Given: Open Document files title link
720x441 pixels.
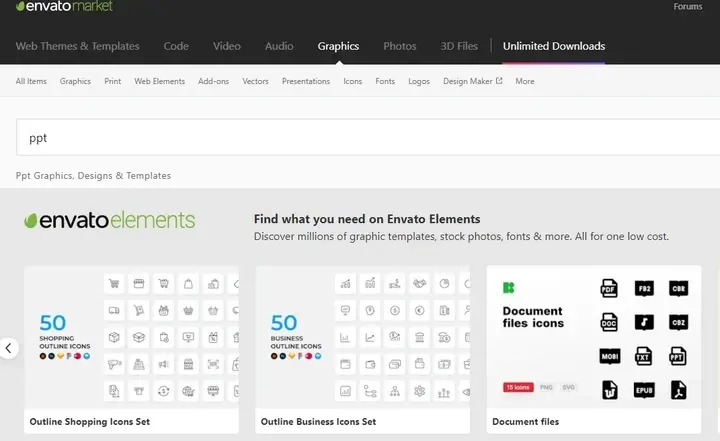Looking at the screenshot, I should (x=525, y=421).
